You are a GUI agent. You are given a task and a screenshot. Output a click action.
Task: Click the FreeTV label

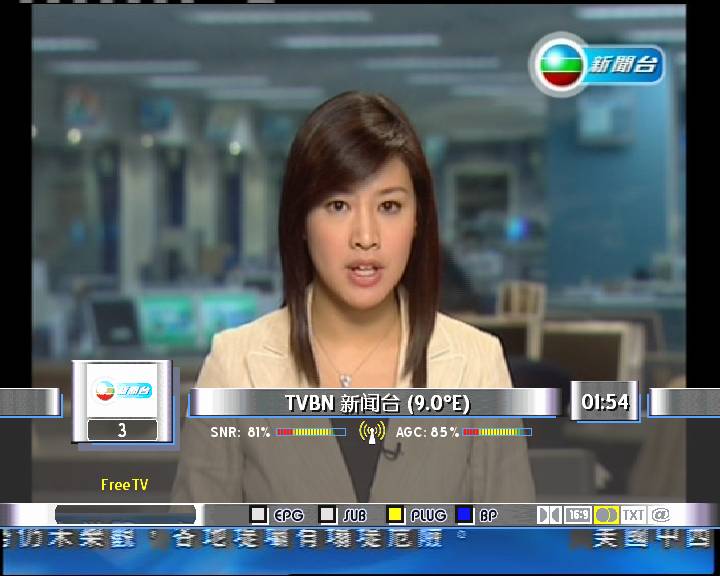click(x=125, y=485)
